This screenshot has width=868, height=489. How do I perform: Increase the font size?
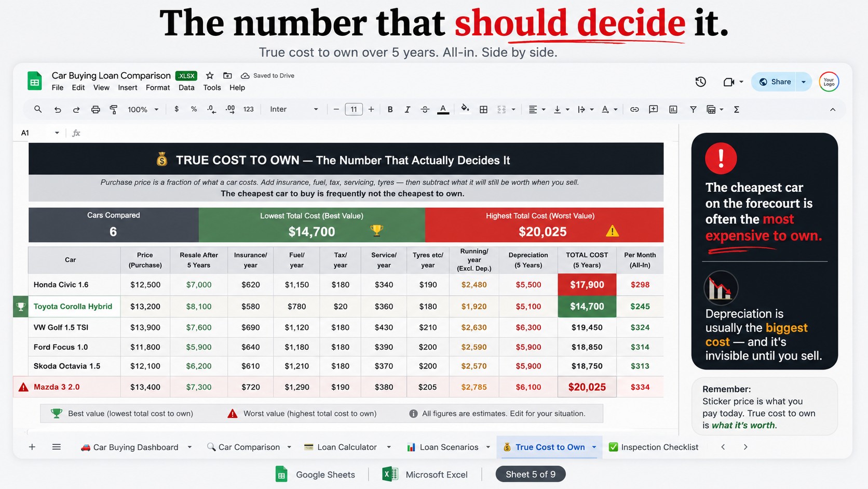point(371,110)
